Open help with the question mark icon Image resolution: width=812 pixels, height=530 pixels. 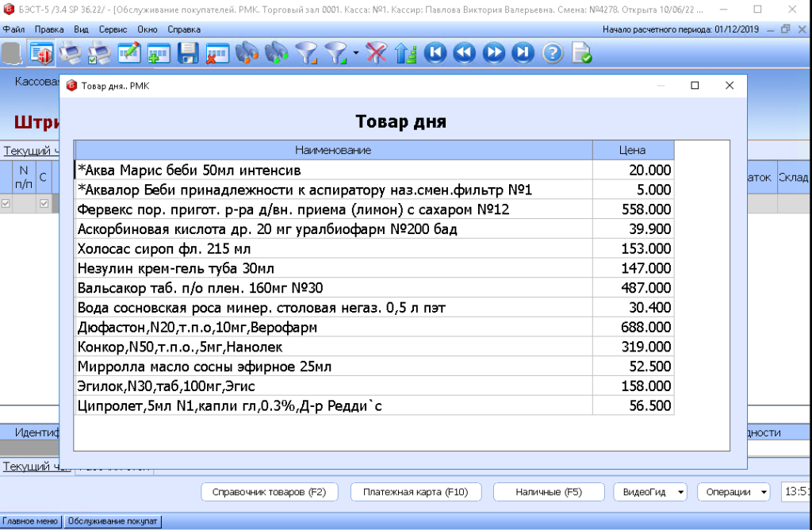(x=552, y=53)
